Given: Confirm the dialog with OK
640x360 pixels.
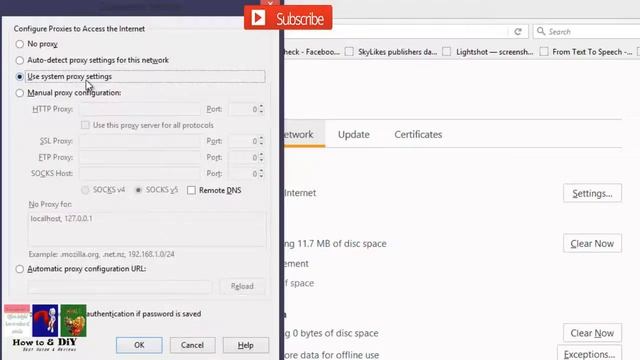Looking at the screenshot, I should (139, 345).
